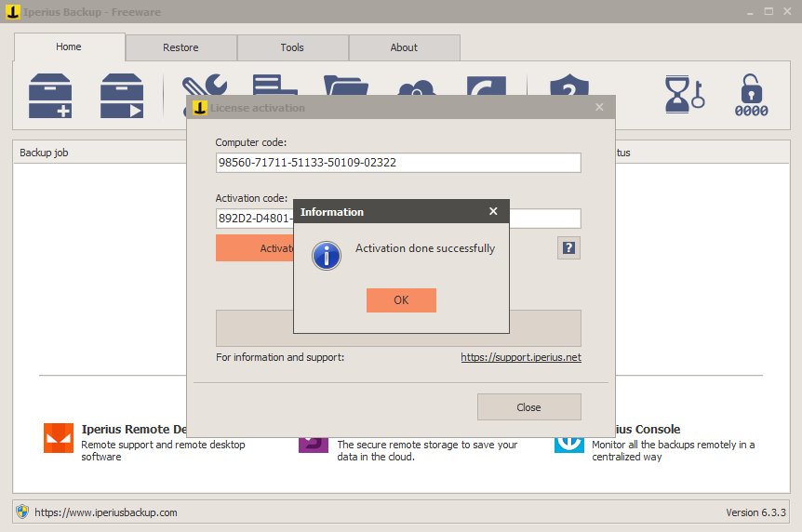The width and height of the screenshot is (802, 532).
Task: Minimize the Iperius Backup window
Action: pyautogui.click(x=750, y=11)
